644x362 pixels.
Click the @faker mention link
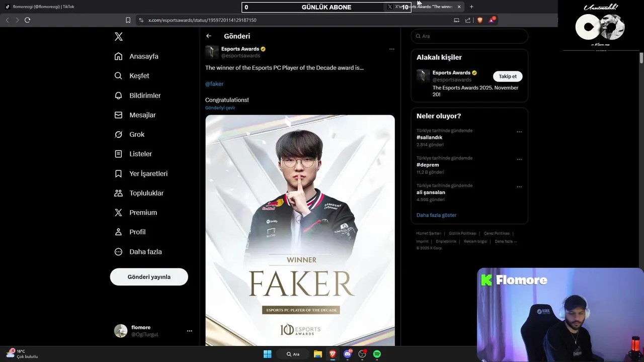click(x=214, y=84)
